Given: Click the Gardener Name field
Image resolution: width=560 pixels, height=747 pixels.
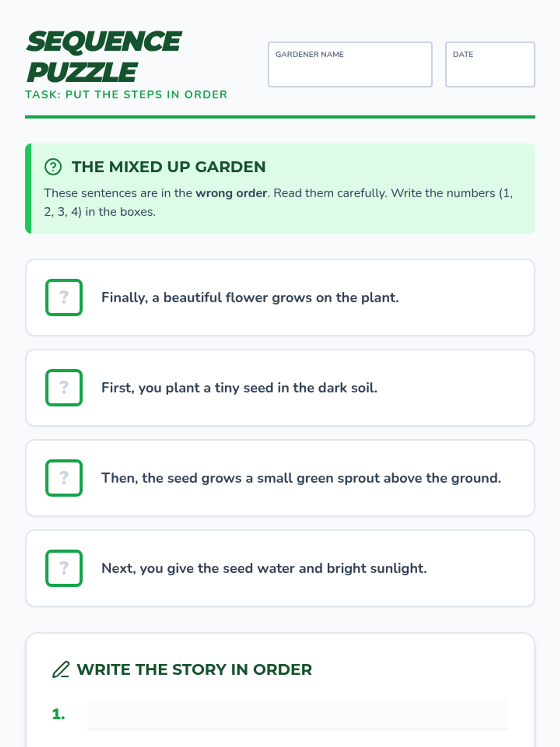Looking at the screenshot, I should (350, 64).
